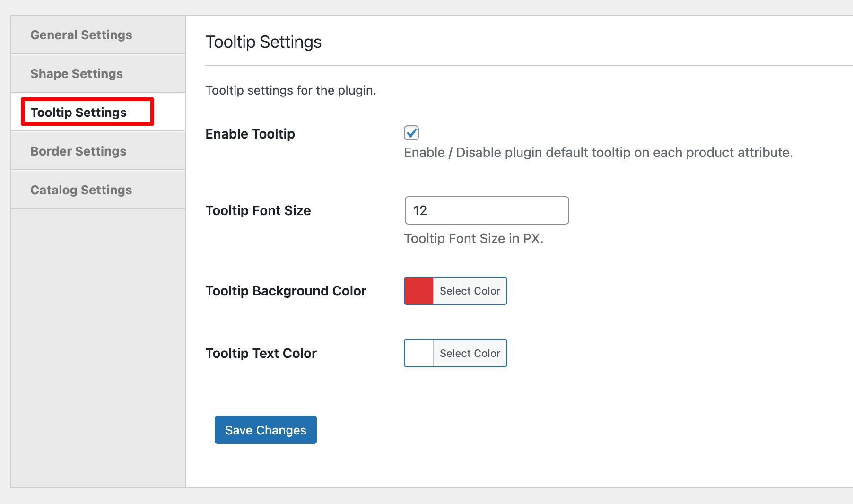
Task: Toggle the plugin default tooltip option
Action: [411, 133]
